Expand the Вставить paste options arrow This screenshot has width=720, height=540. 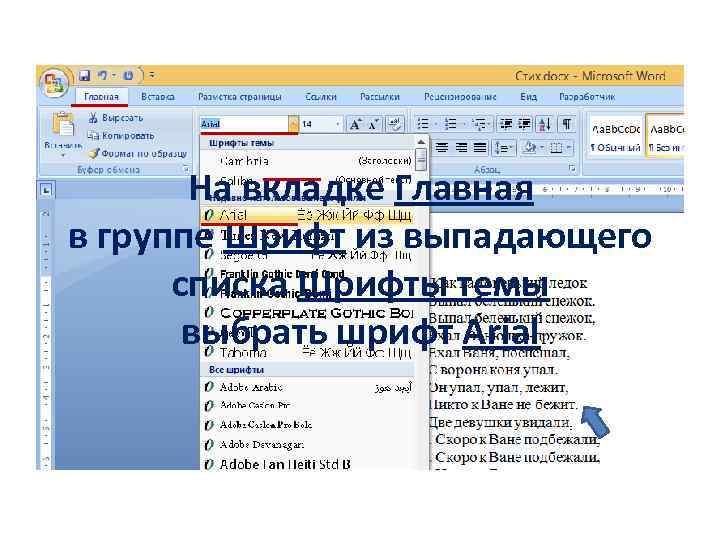click(x=62, y=155)
